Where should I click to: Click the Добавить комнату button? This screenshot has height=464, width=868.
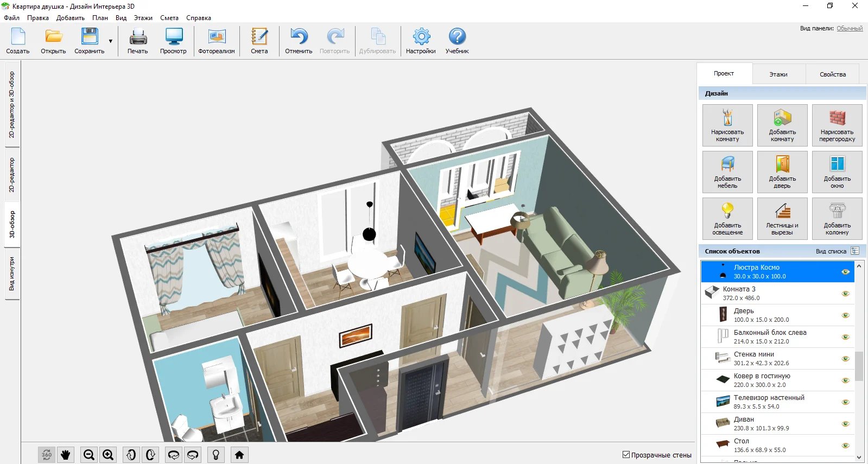tap(782, 125)
